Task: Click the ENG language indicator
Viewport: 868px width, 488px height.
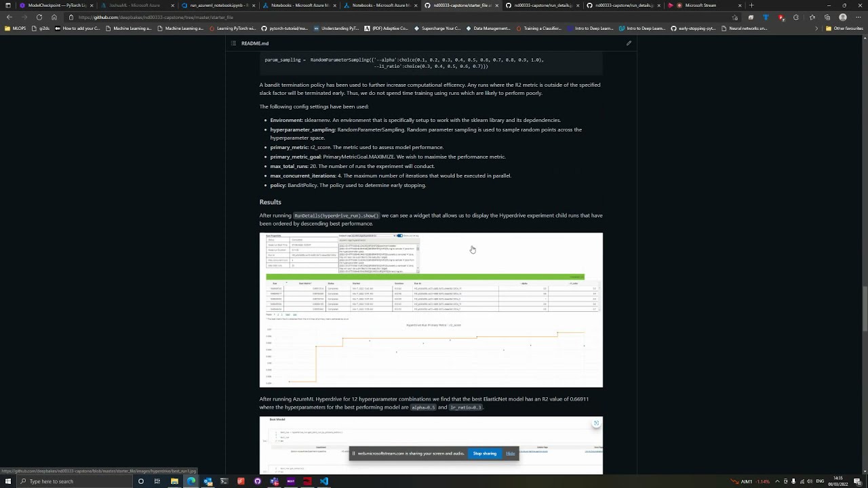Action: point(820,481)
